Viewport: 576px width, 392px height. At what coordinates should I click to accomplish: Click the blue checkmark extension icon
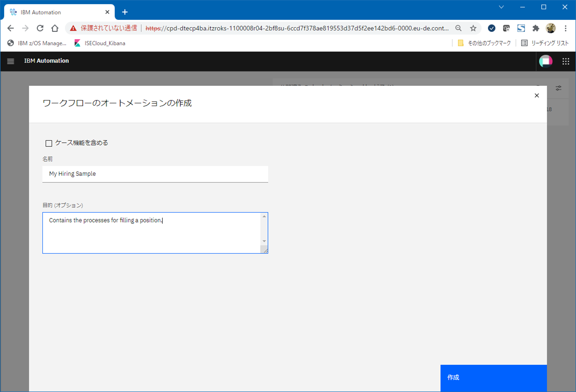[492, 28]
